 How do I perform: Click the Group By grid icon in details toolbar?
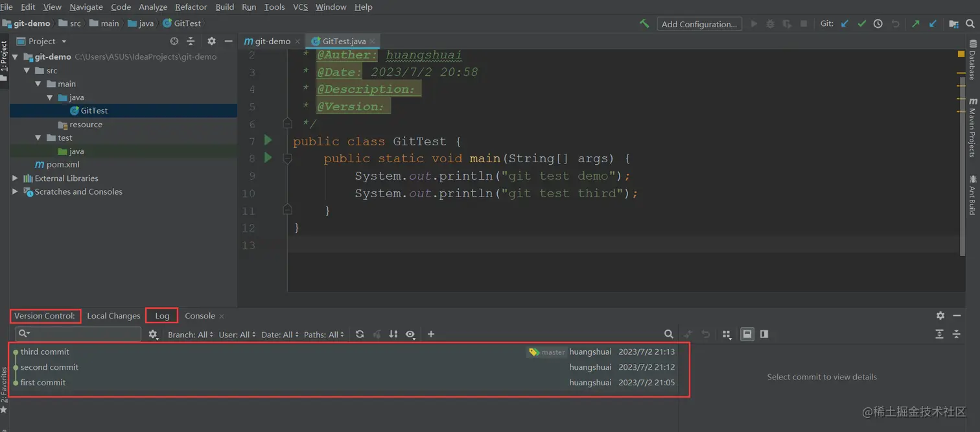(727, 334)
